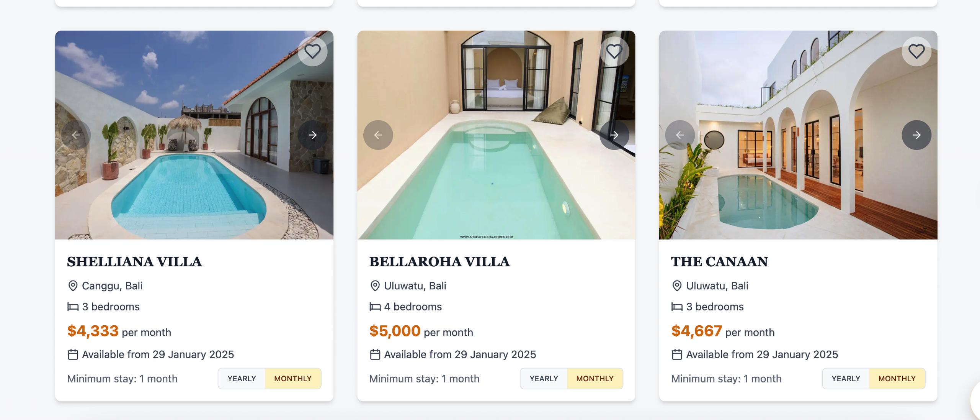Show next photo of Shelliana Villa
This screenshot has width=980, height=420.
point(312,135)
